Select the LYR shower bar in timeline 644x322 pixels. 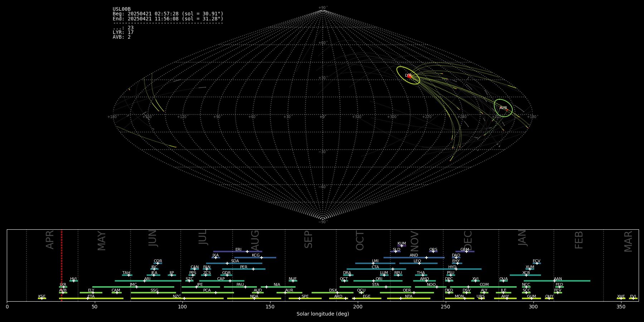(63, 287)
